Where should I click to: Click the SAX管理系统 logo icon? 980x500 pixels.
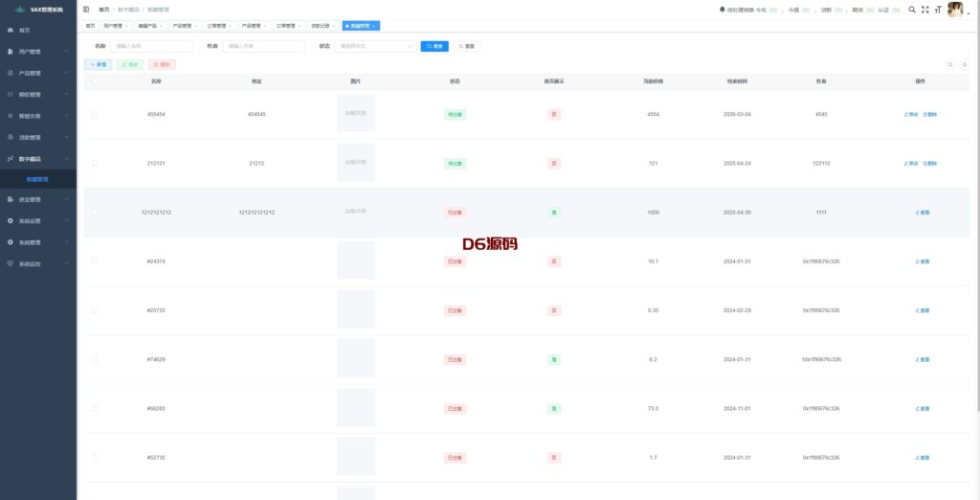(21, 10)
